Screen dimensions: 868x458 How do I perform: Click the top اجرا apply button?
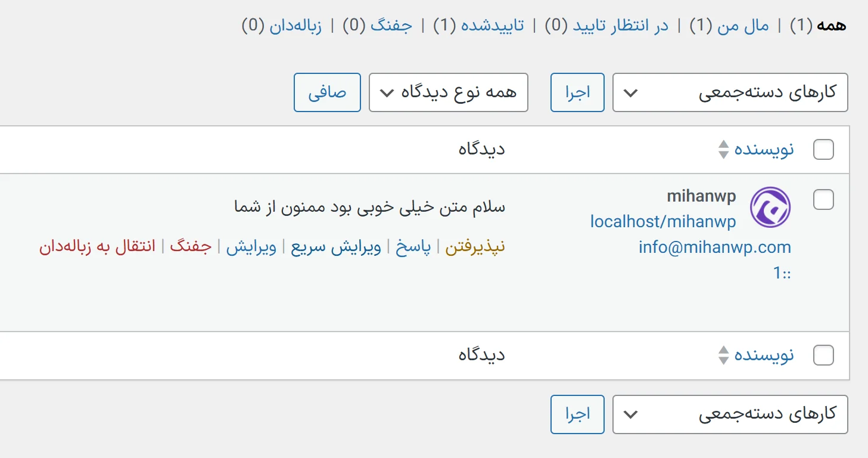coord(577,92)
